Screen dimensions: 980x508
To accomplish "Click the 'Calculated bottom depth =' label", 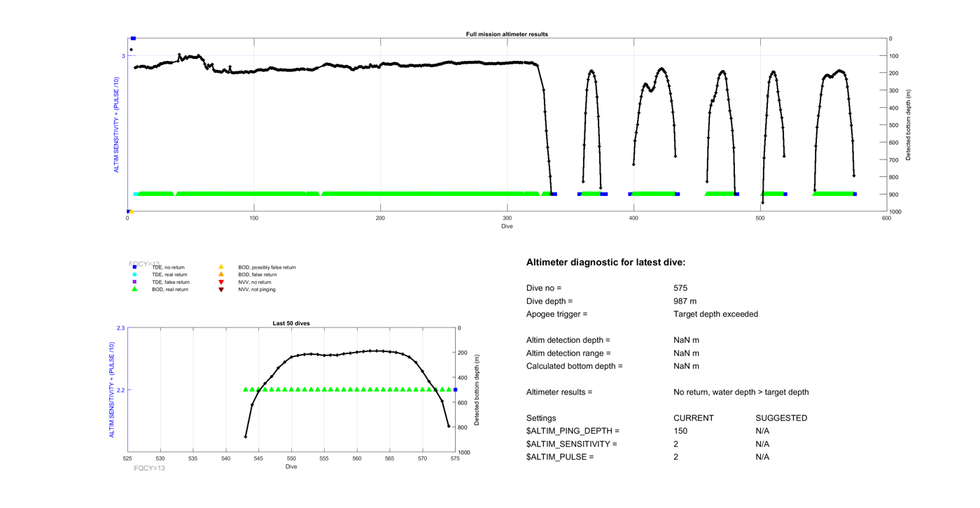I will coord(574,366).
